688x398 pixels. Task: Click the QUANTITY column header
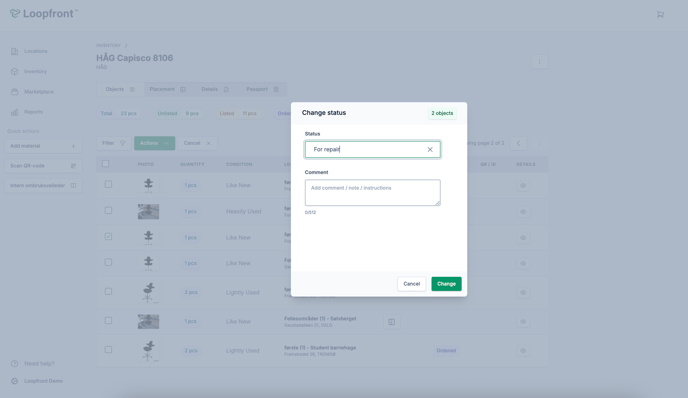[192, 164]
